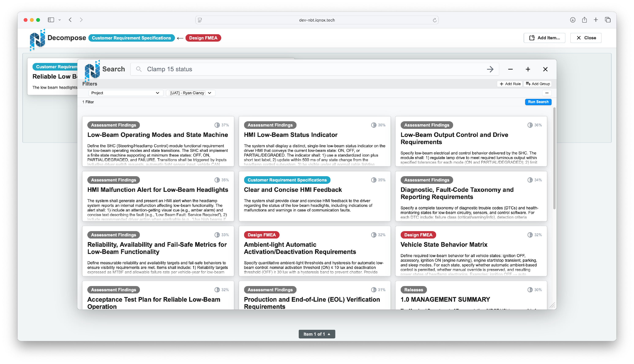
Task: Click the plus icon in search header
Action: click(x=528, y=69)
